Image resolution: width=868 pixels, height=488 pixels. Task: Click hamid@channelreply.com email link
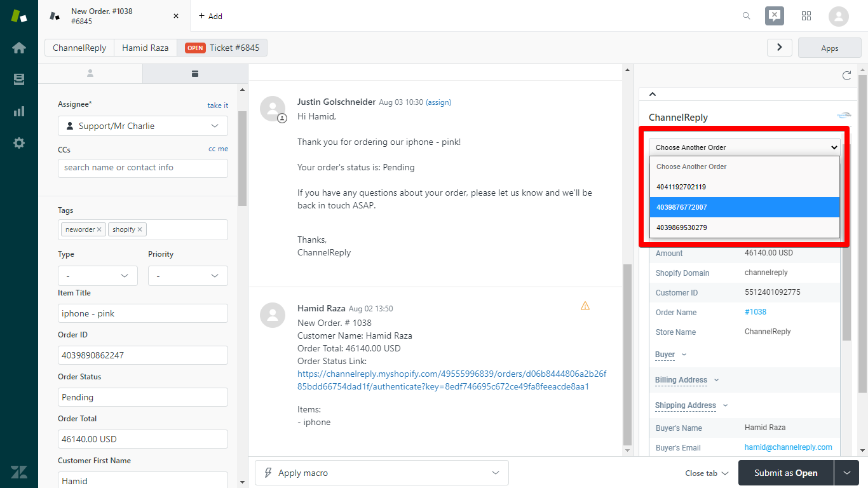pyautogui.click(x=789, y=447)
